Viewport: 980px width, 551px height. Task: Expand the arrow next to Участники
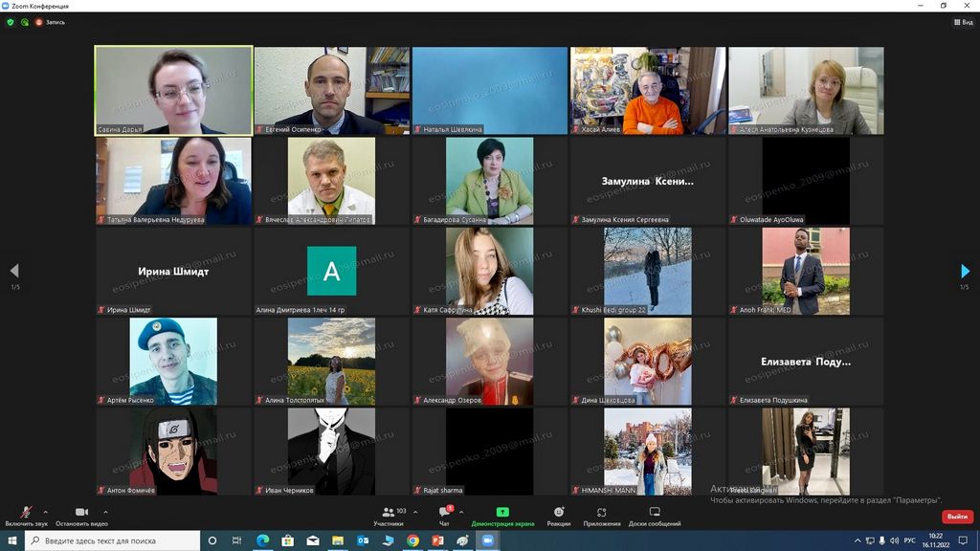pos(414,512)
